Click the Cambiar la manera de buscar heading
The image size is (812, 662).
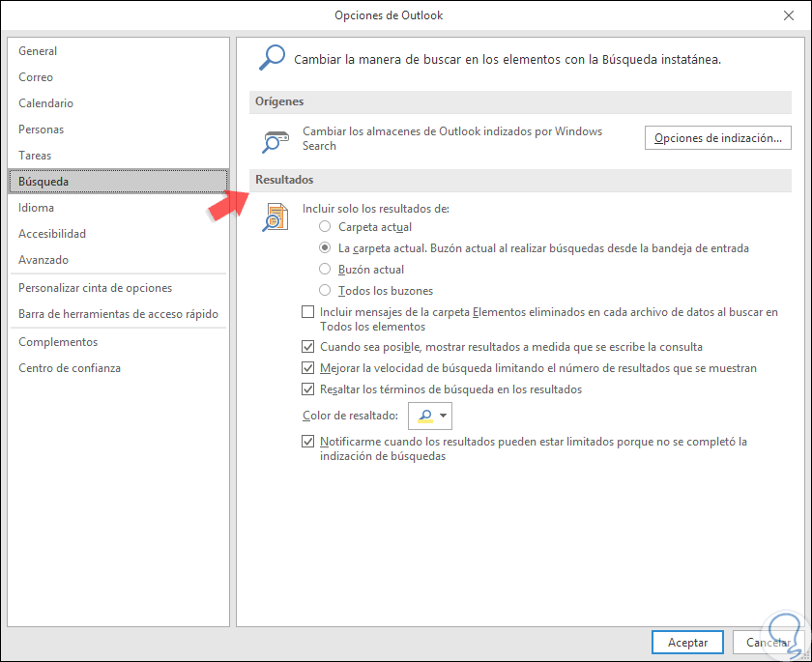coord(507,60)
